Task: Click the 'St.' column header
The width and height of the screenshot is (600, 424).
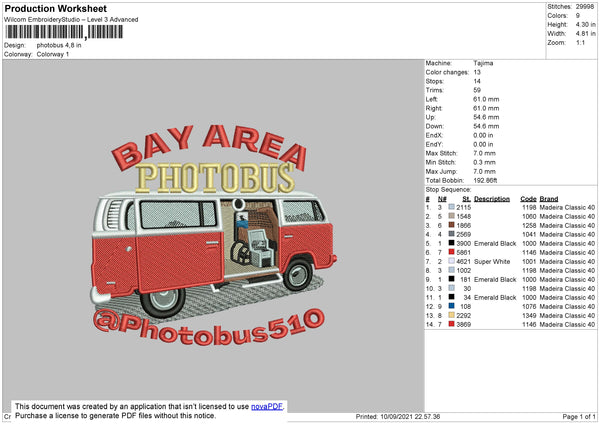Action: coord(466,199)
